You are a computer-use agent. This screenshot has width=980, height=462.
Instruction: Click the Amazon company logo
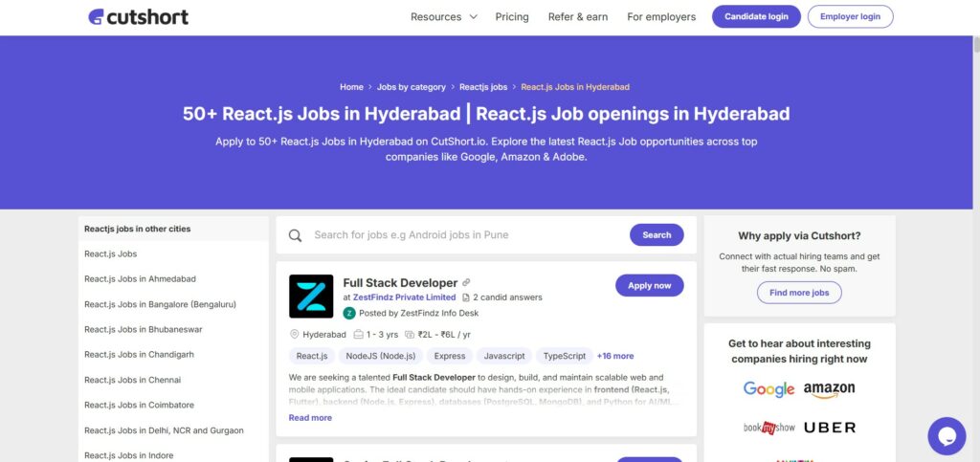(x=830, y=389)
